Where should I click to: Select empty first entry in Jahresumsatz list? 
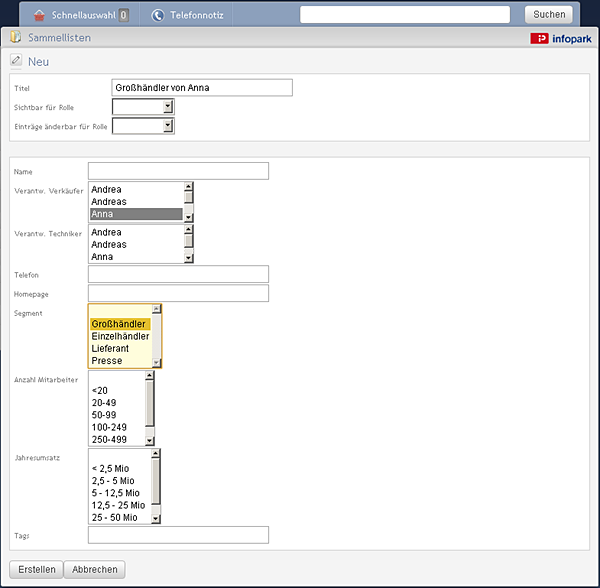tap(120, 456)
